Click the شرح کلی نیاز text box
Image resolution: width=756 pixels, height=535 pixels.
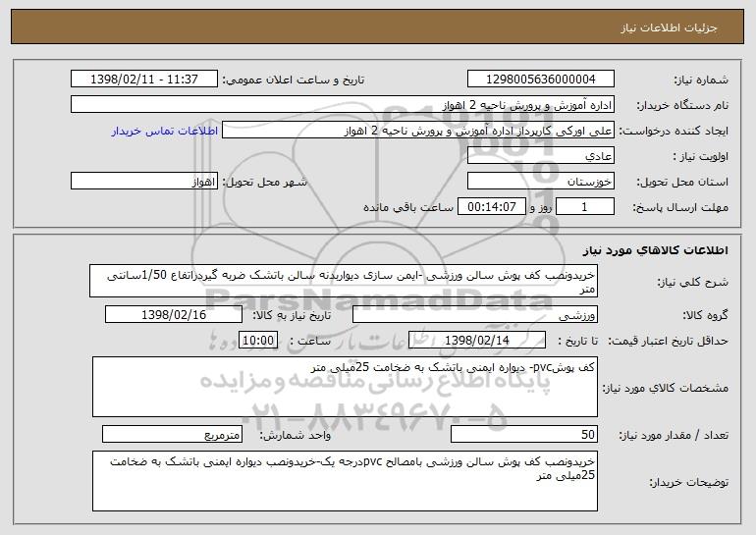click(344, 281)
